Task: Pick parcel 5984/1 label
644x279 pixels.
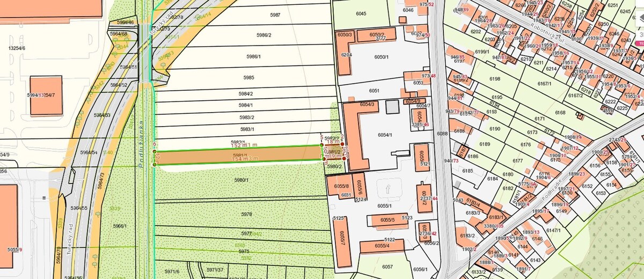Action: 246,106
